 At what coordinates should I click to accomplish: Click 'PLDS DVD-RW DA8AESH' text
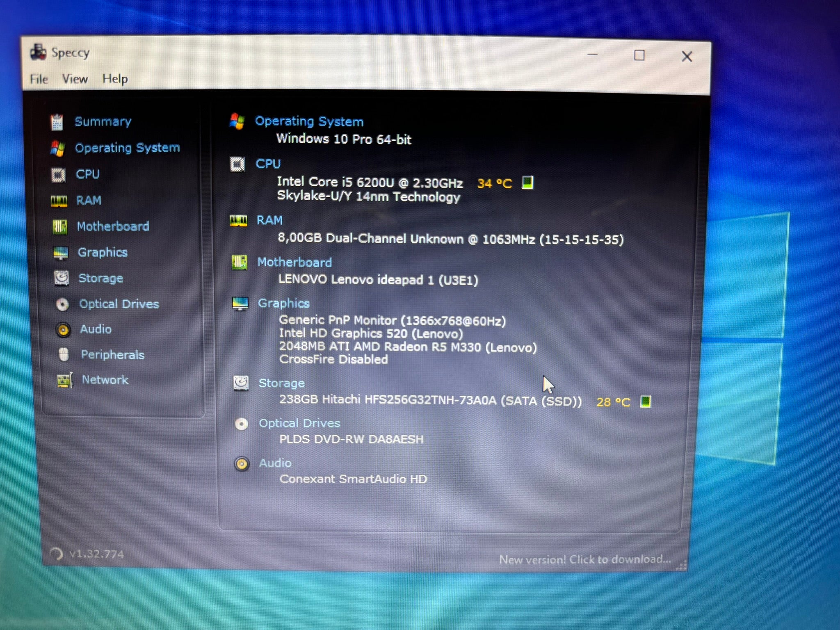click(x=352, y=439)
